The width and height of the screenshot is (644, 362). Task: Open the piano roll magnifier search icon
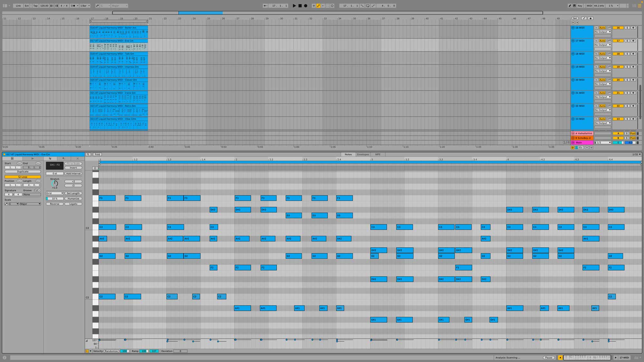pos(88,154)
